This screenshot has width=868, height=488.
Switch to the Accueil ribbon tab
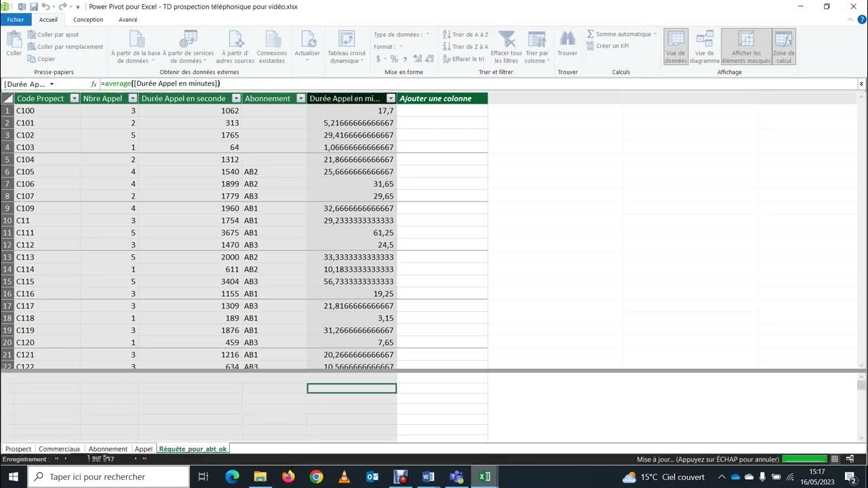click(x=48, y=20)
